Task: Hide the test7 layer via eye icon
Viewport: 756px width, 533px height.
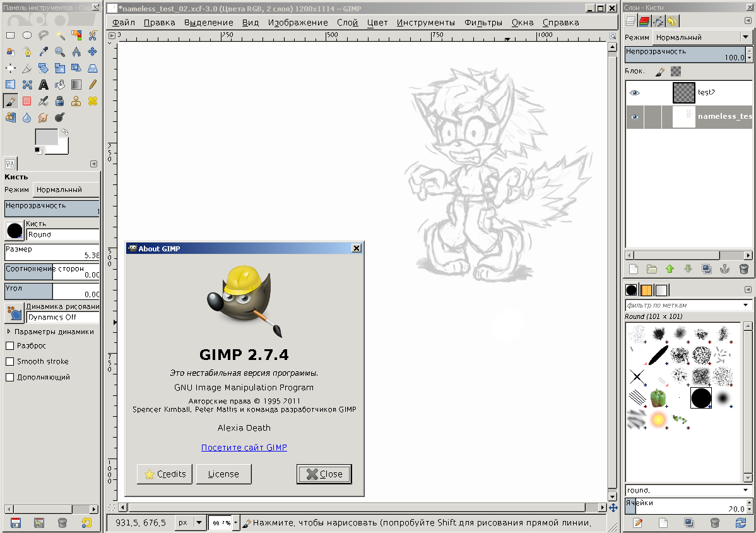Action: click(x=635, y=93)
